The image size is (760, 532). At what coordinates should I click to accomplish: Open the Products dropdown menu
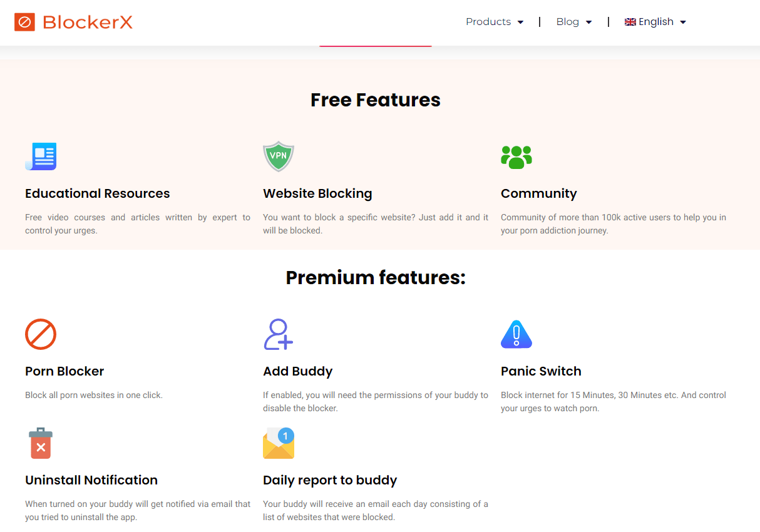tap(495, 21)
